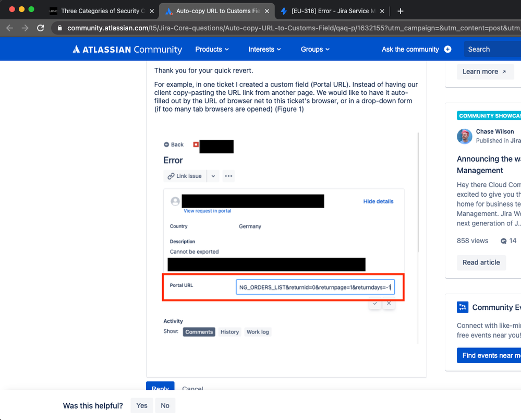View site lock security info
The width and height of the screenshot is (521, 420).
click(x=60, y=28)
